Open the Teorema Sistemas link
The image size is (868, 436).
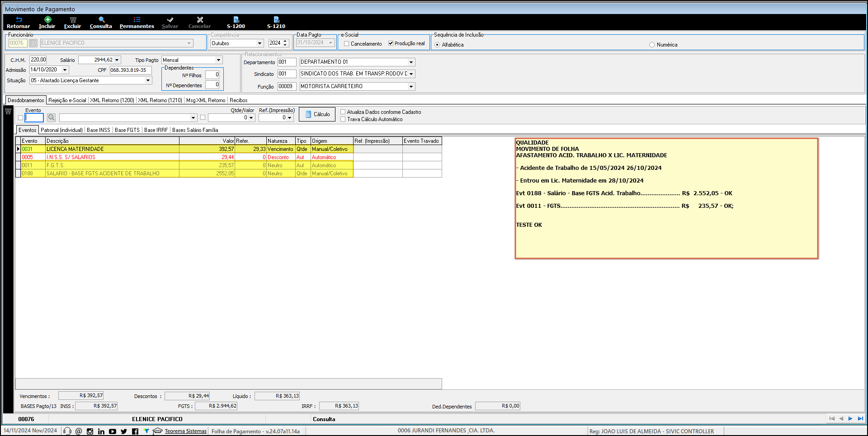tap(185, 431)
